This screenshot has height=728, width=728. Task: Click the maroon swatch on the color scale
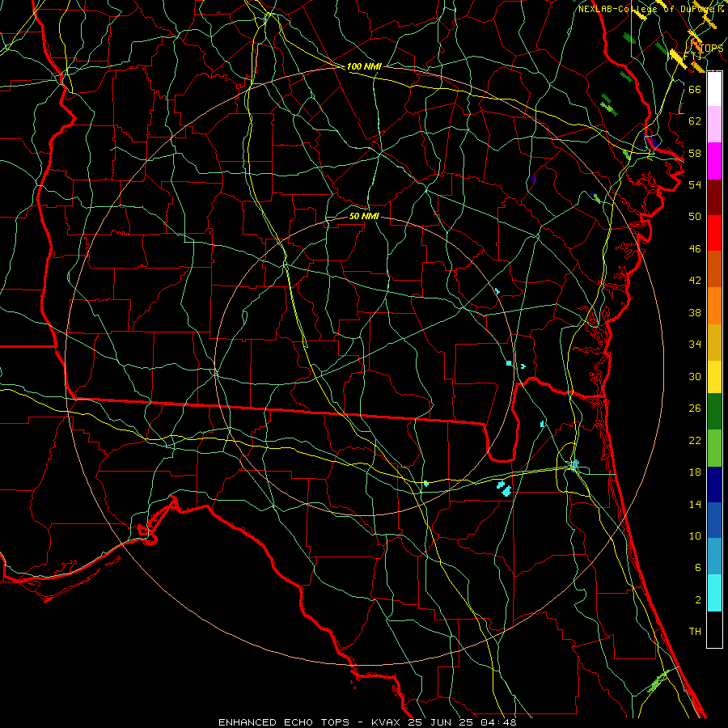[x=714, y=197]
